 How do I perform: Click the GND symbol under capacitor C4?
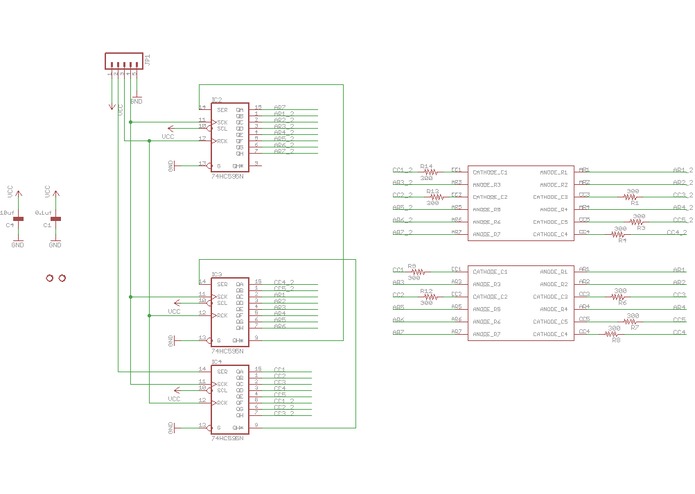[18, 243]
